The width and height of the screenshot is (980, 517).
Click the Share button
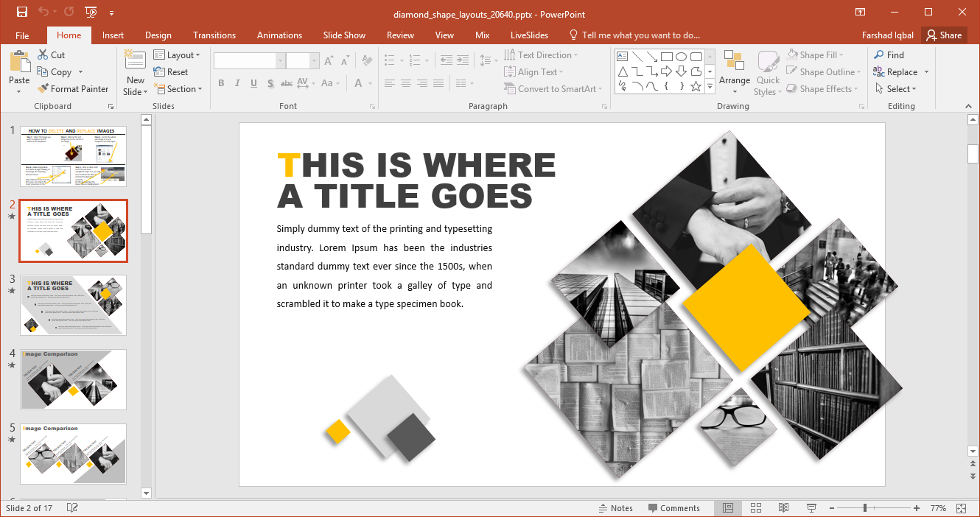point(944,35)
